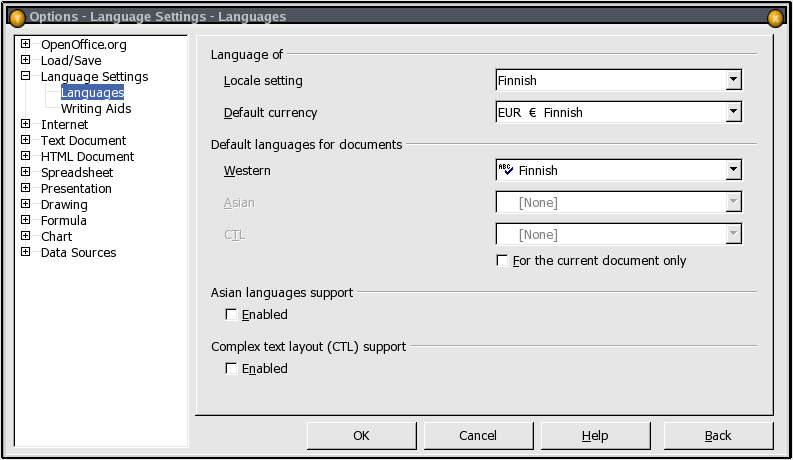Enable Complex text layout support checkbox
The height and width of the screenshot is (460, 793).
click(231, 369)
